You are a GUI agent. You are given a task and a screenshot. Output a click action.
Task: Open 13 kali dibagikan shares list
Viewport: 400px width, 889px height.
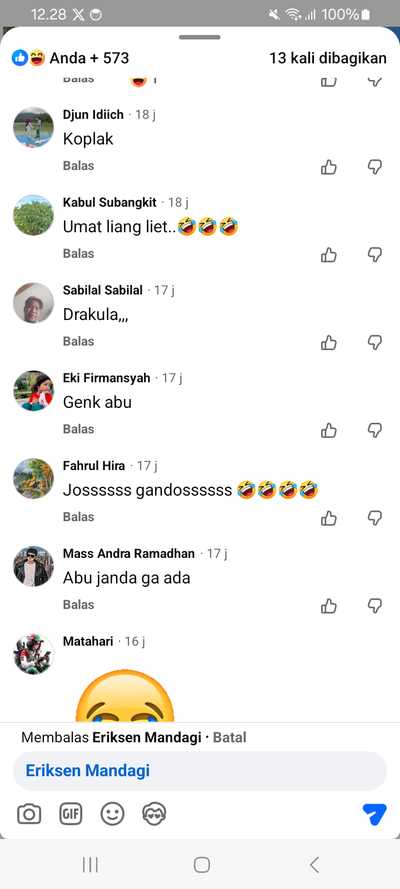coord(328,58)
